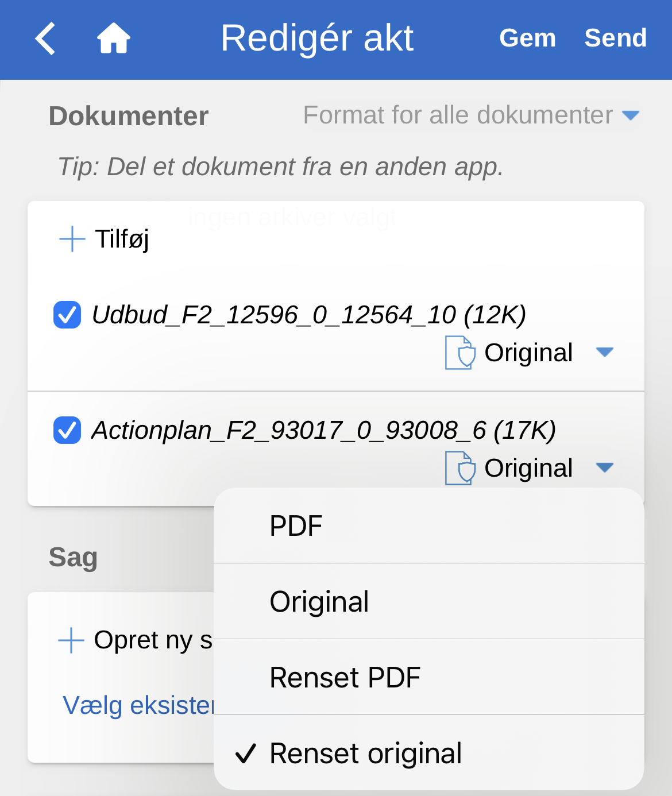Screen dimensions: 672x796
Task: Uncheck the Udbud_F2_12596 document checkbox
Action: [x=67, y=315]
